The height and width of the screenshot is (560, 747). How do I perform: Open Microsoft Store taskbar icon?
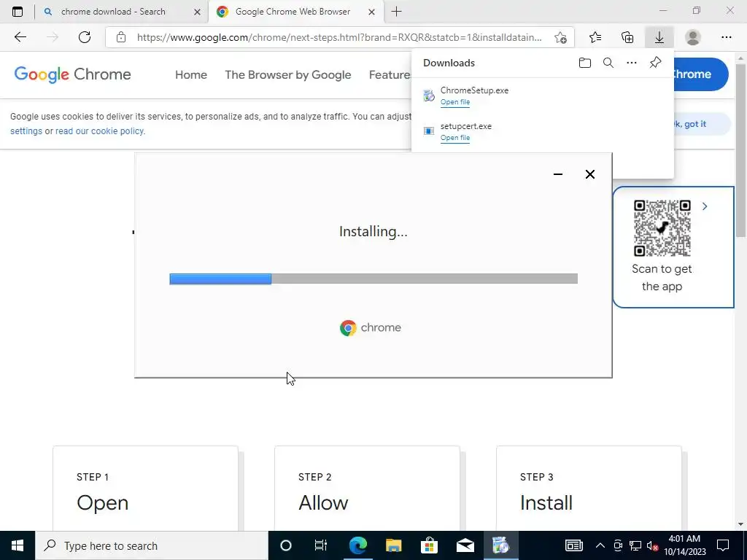tap(429, 545)
